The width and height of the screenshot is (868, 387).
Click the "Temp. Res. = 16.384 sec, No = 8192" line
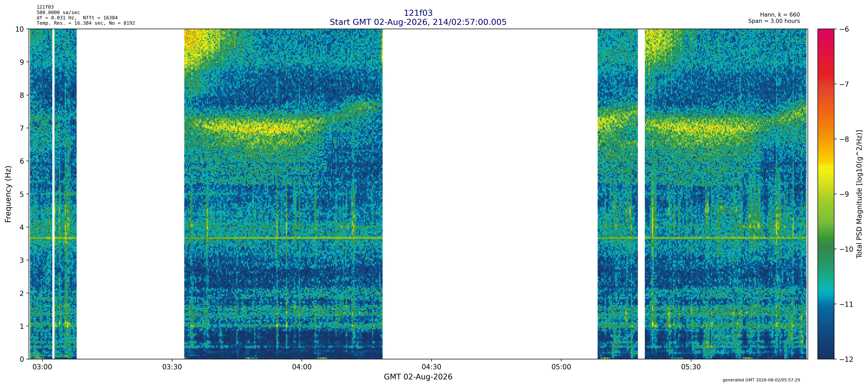86,23
